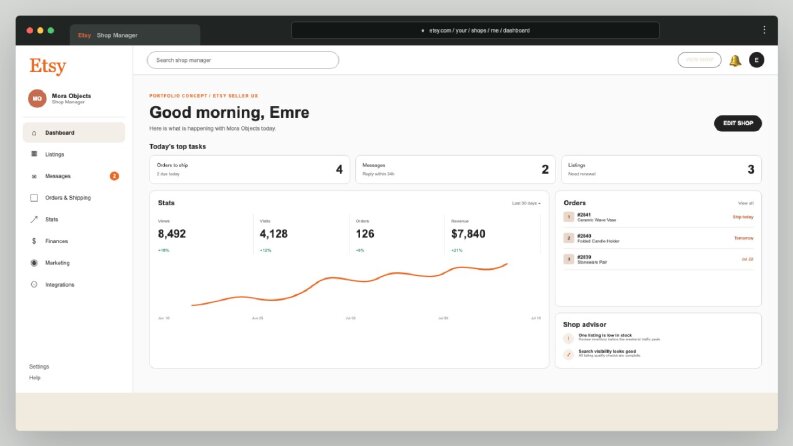Click the outlined button beside the bell

[699, 60]
